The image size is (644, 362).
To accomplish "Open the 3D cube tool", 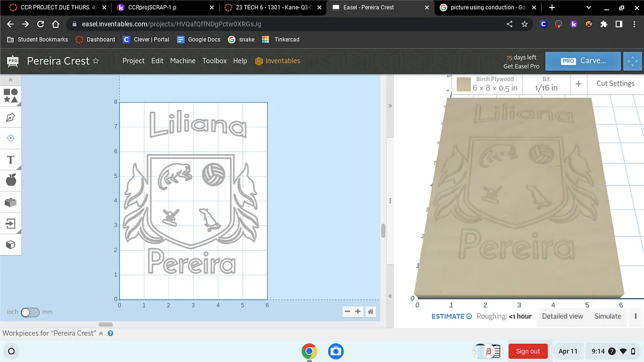I will point(11,245).
